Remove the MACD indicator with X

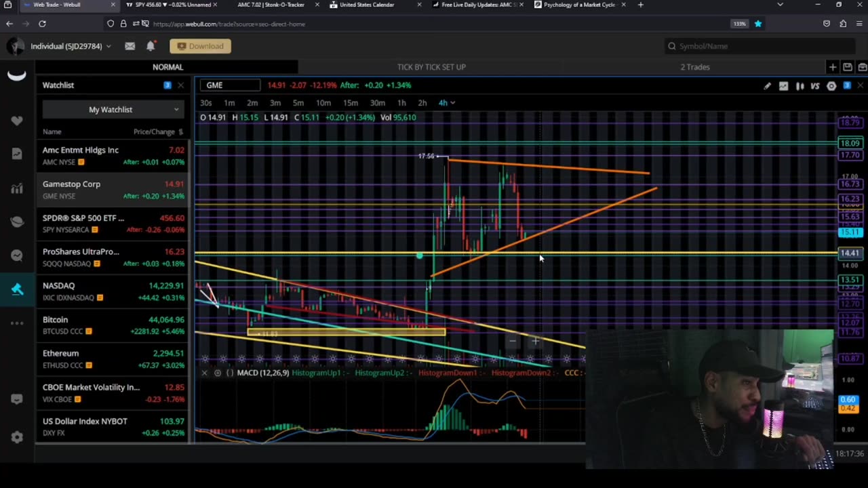coord(204,373)
